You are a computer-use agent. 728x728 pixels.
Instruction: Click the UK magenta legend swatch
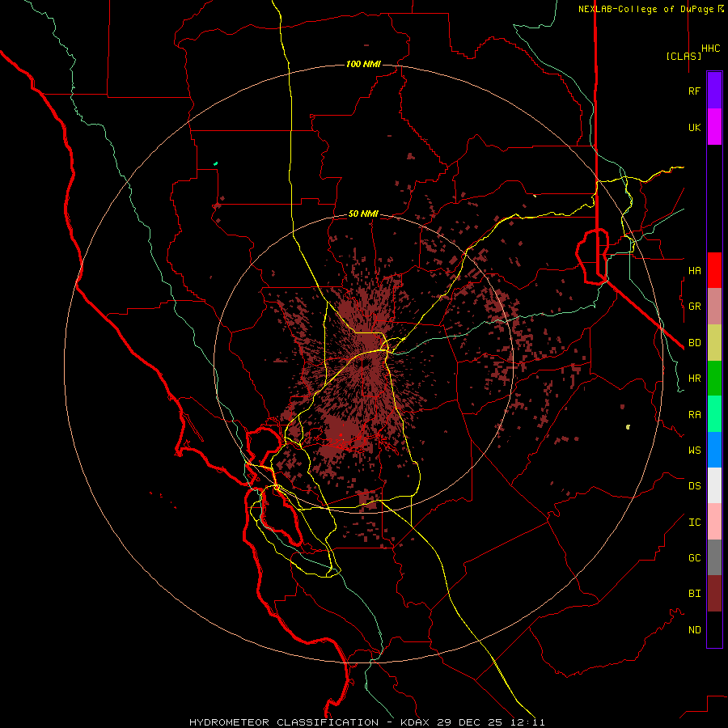coord(714,127)
